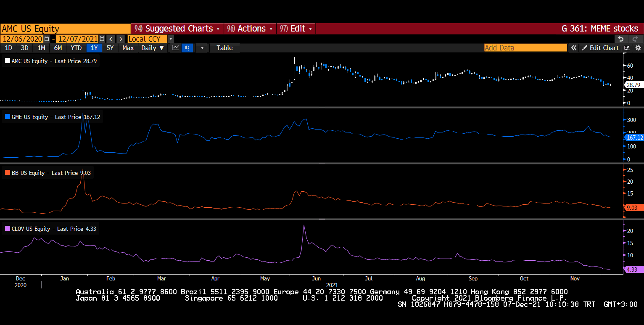Image resolution: width=644 pixels, height=325 pixels.
Task: Open the Actions menu
Action: pyautogui.click(x=250, y=29)
